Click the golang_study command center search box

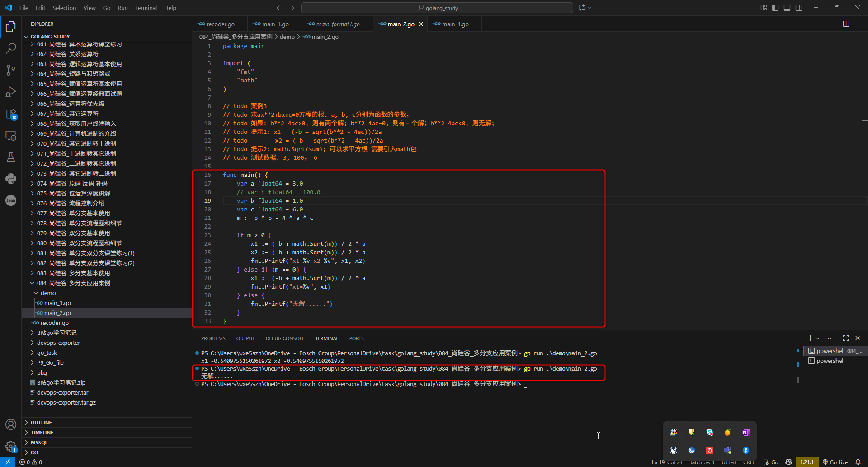pos(437,8)
